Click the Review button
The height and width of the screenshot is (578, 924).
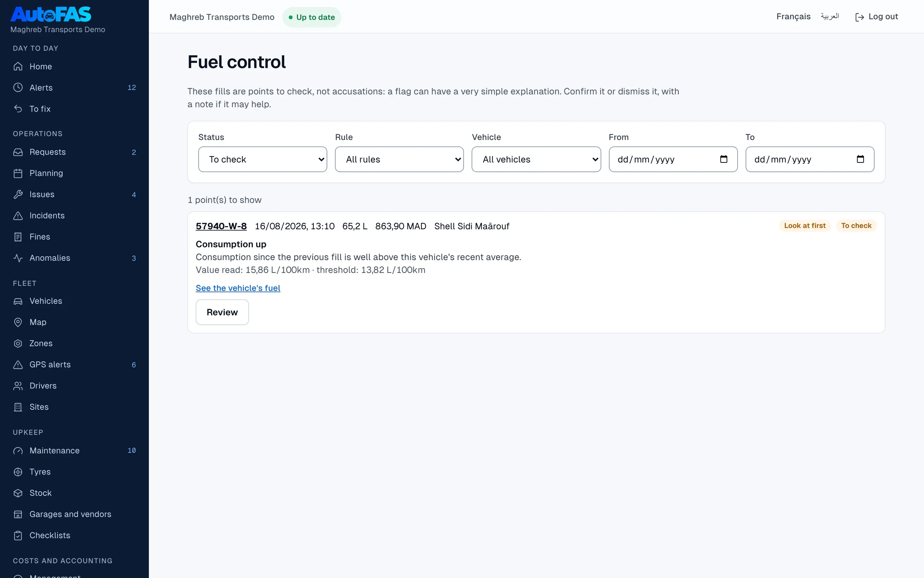click(222, 312)
